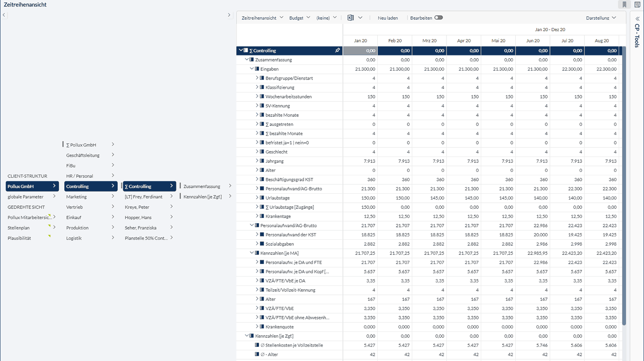Click the left collapse arrow under the title
Screen dimensions: 644x361
[x=4, y=15]
